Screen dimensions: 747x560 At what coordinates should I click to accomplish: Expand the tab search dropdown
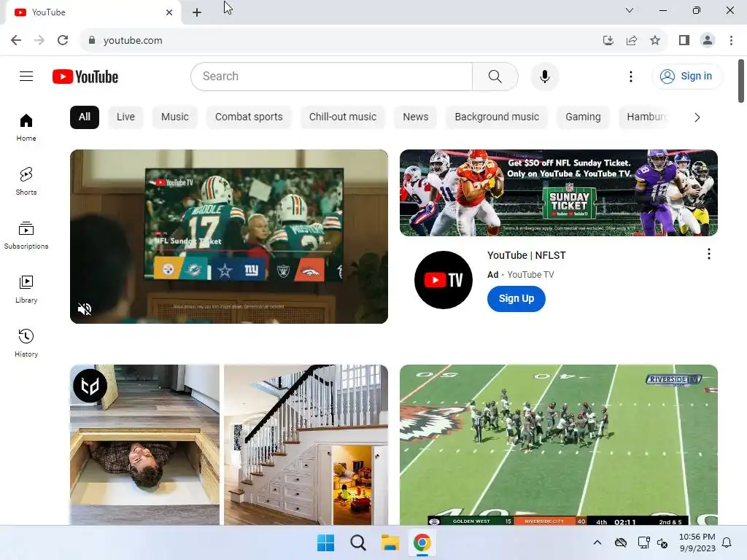(630, 10)
